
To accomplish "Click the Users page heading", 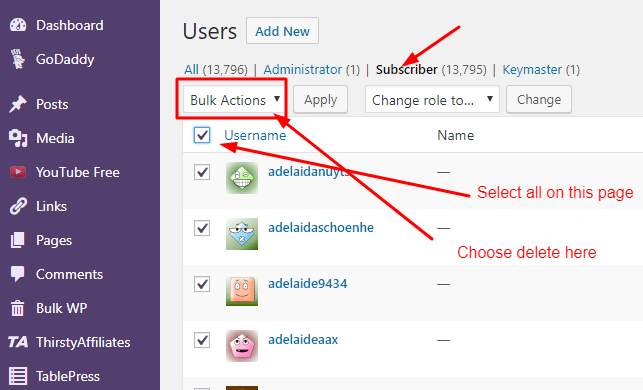I will [x=210, y=31].
